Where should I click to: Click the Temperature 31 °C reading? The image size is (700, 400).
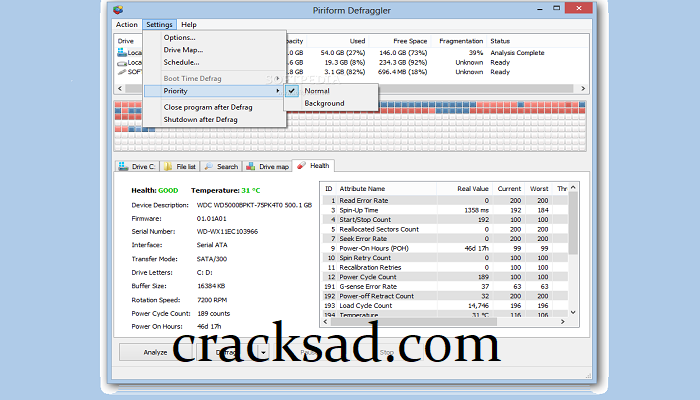[225, 191]
